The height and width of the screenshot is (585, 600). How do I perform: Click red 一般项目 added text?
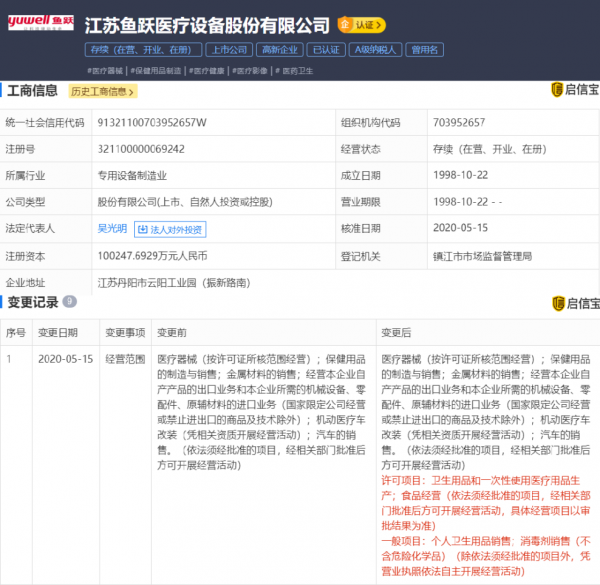[x=486, y=556]
